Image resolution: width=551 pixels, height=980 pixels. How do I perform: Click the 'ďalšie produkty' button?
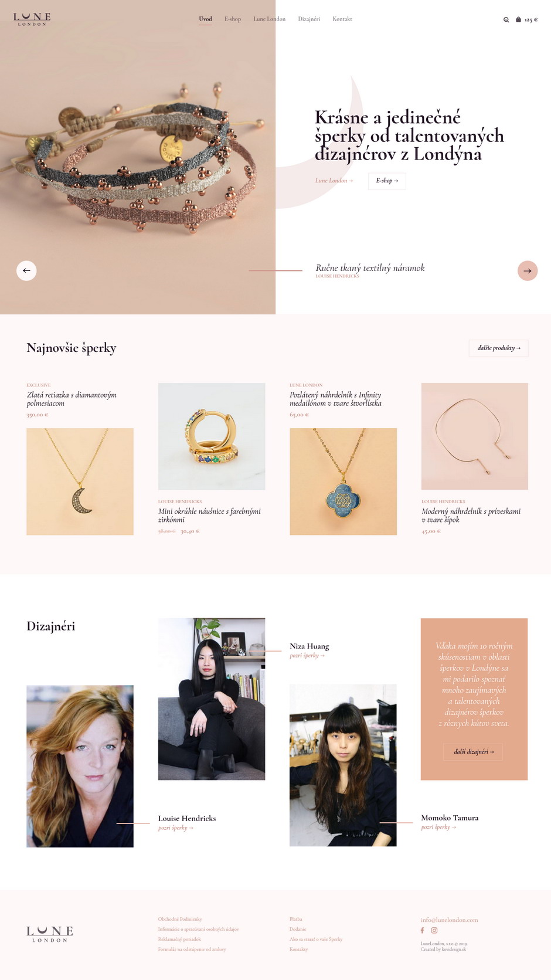coord(499,348)
